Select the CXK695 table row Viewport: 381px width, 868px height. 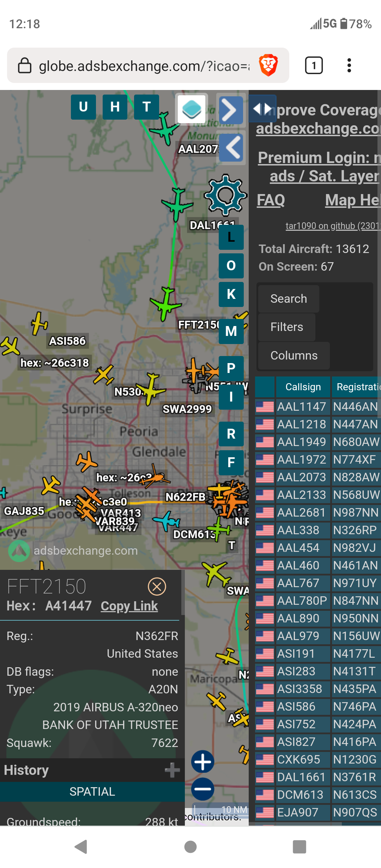(318, 759)
